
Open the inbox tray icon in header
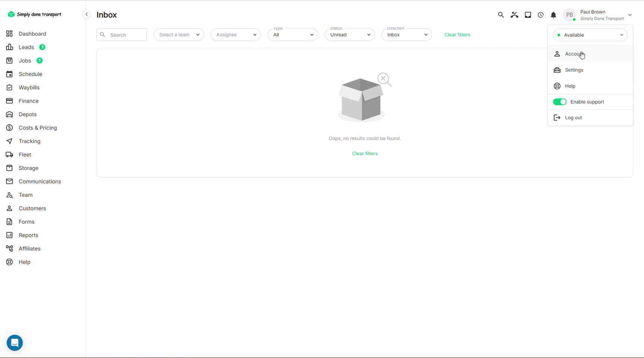[x=528, y=15]
